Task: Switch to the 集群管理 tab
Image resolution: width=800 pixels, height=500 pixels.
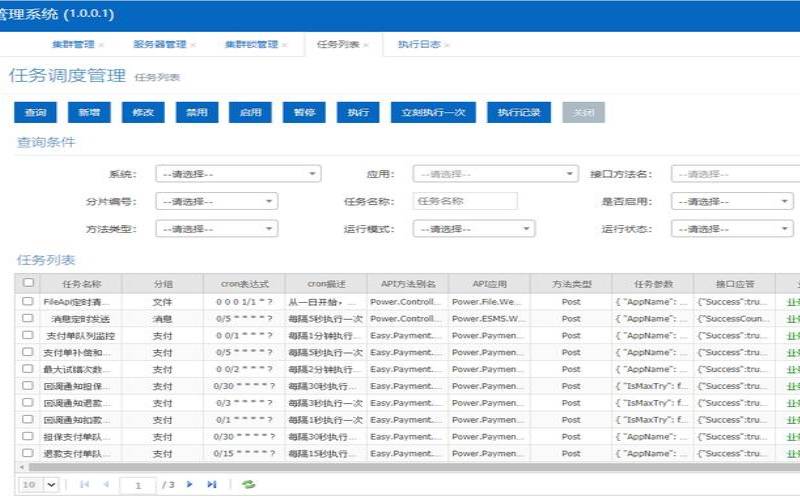Action: 73,45
